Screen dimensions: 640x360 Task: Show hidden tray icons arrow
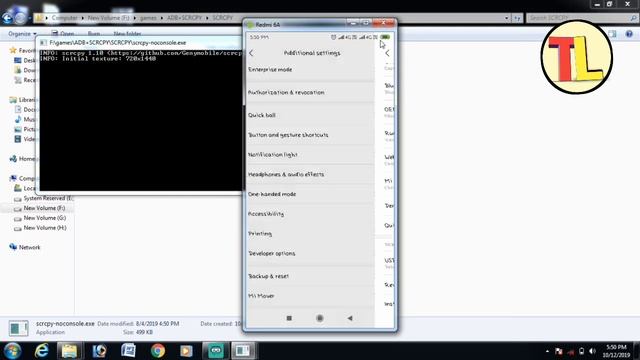tap(547, 351)
